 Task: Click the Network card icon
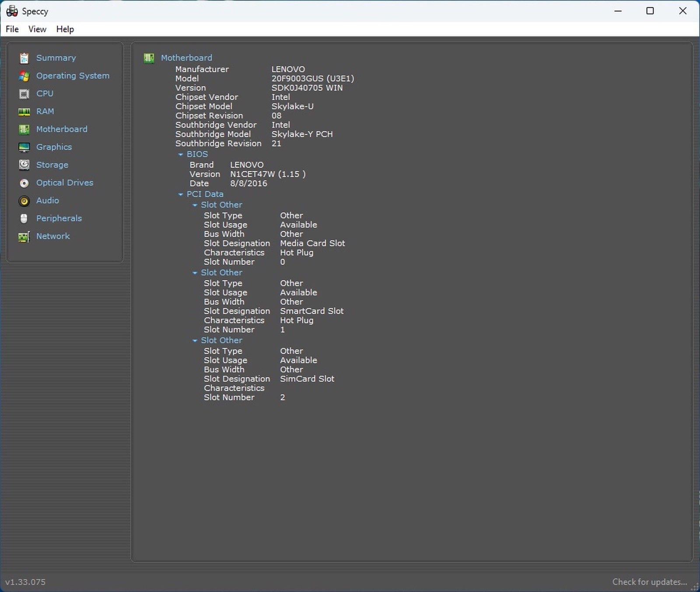24,236
